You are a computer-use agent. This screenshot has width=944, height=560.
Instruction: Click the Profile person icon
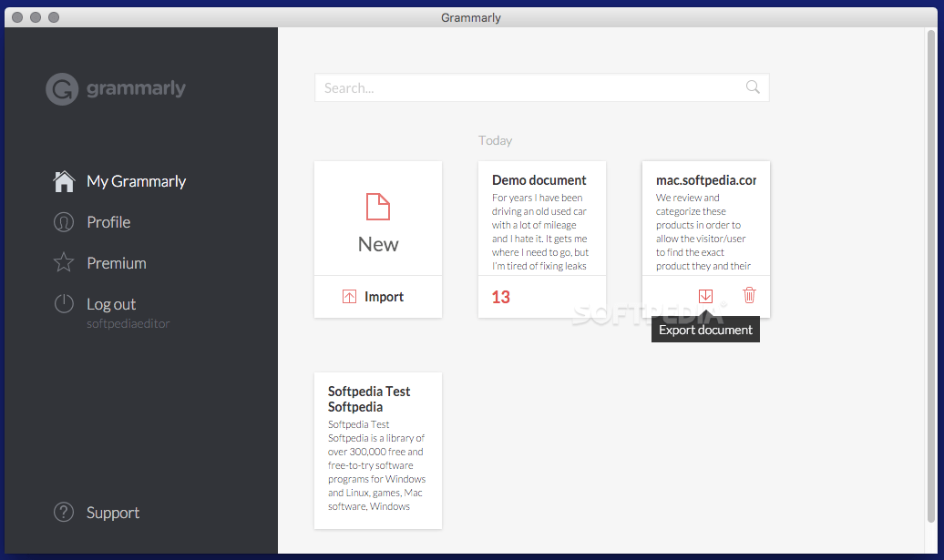click(64, 222)
